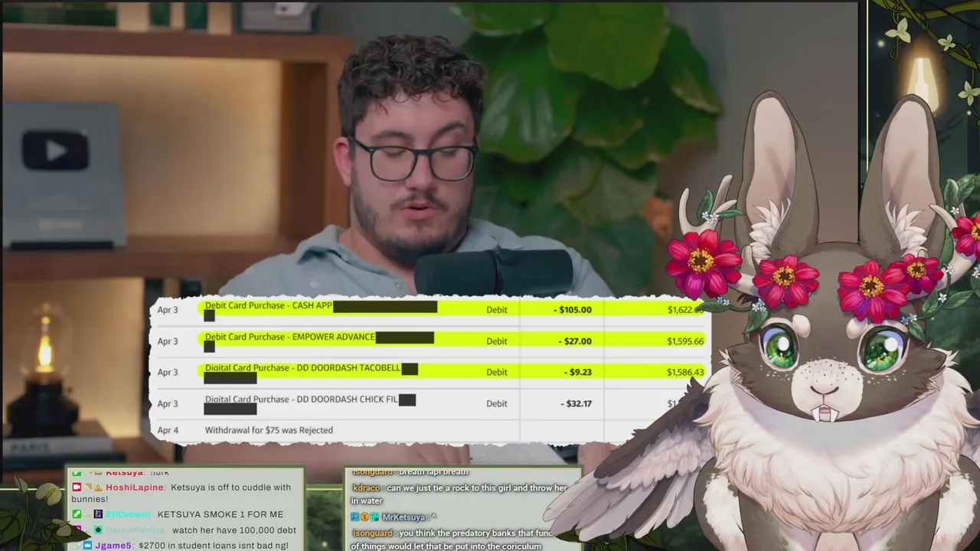Select 'Debit Card Purchase - CASH APP' row text
980x551 pixels.
point(268,306)
